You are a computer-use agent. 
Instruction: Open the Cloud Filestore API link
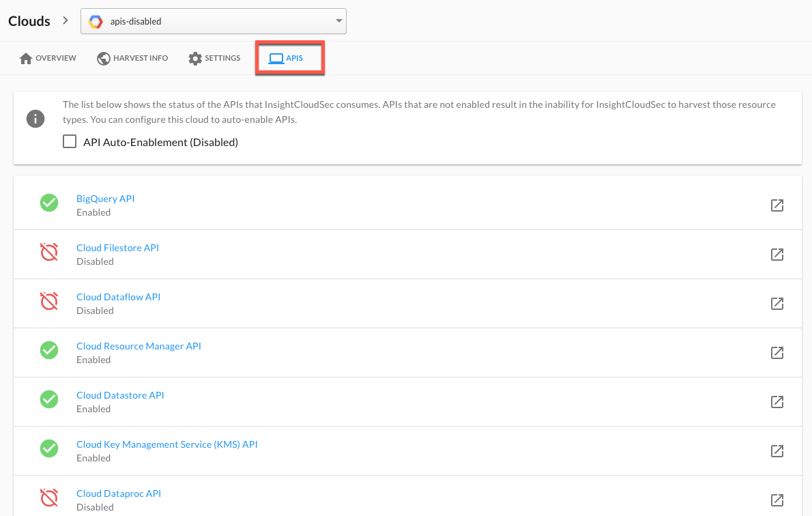click(117, 248)
